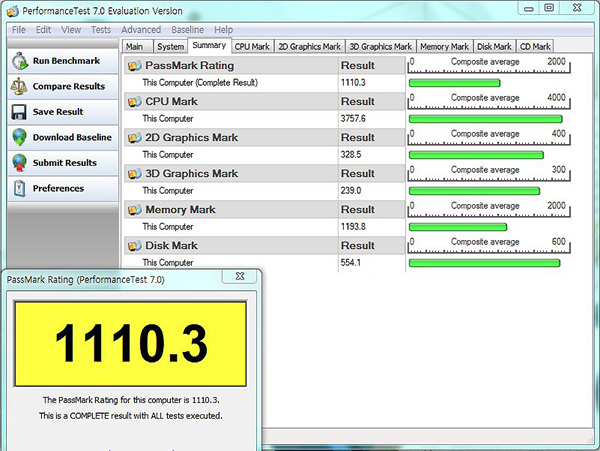Open the 2D Graphics Mark tab
Image resolution: width=600 pixels, height=451 pixels.
[309, 47]
